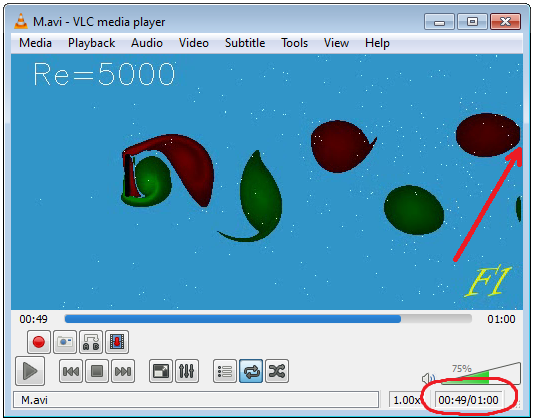Resume playback with the Play button

[x=30, y=371]
